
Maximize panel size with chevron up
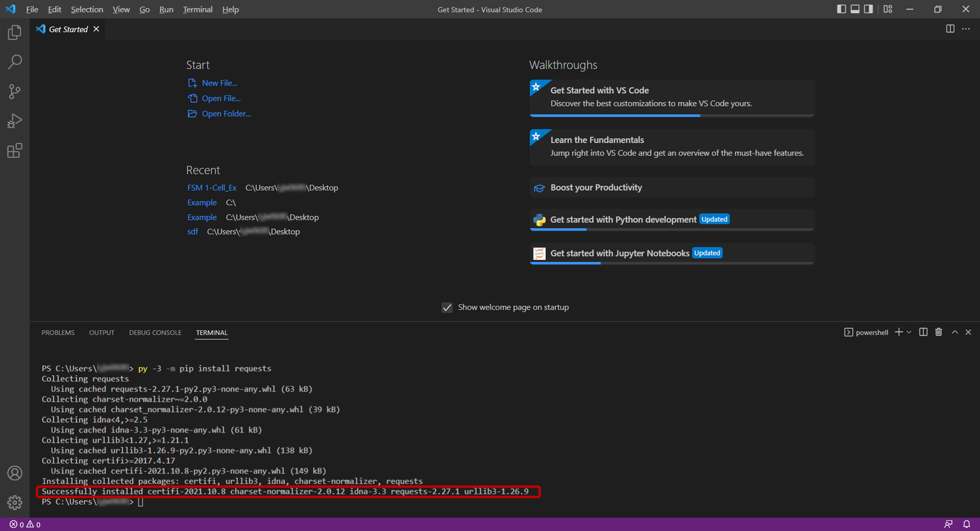pyautogui.click(x=955, y=332)
